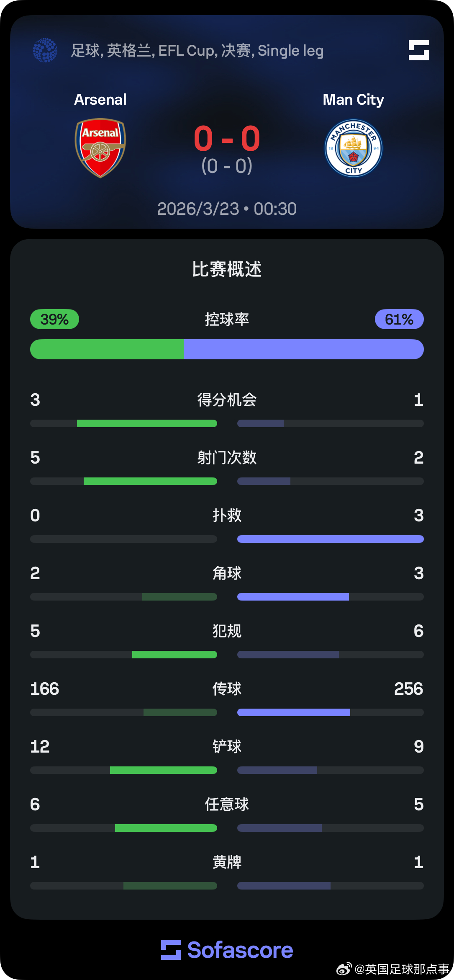Click the Arsenal club crest
454x980 pixels.
click(100, 147)
